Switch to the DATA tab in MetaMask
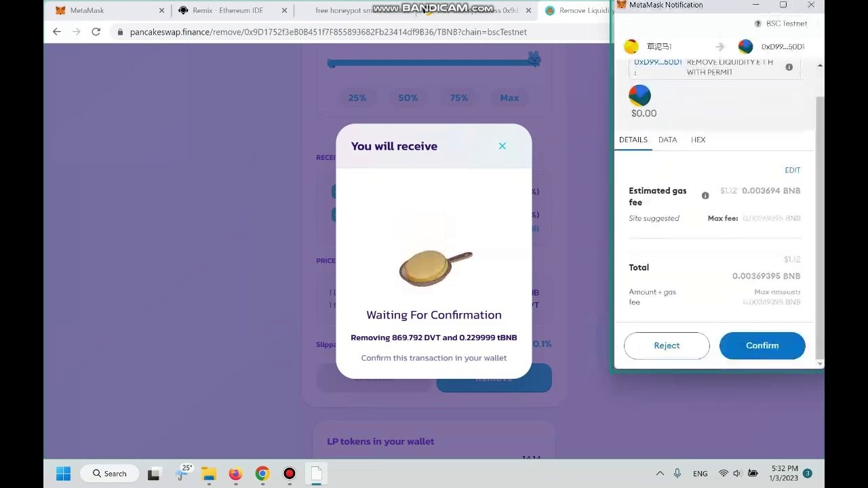Screen dimensions: 868x488 (667, 140)
